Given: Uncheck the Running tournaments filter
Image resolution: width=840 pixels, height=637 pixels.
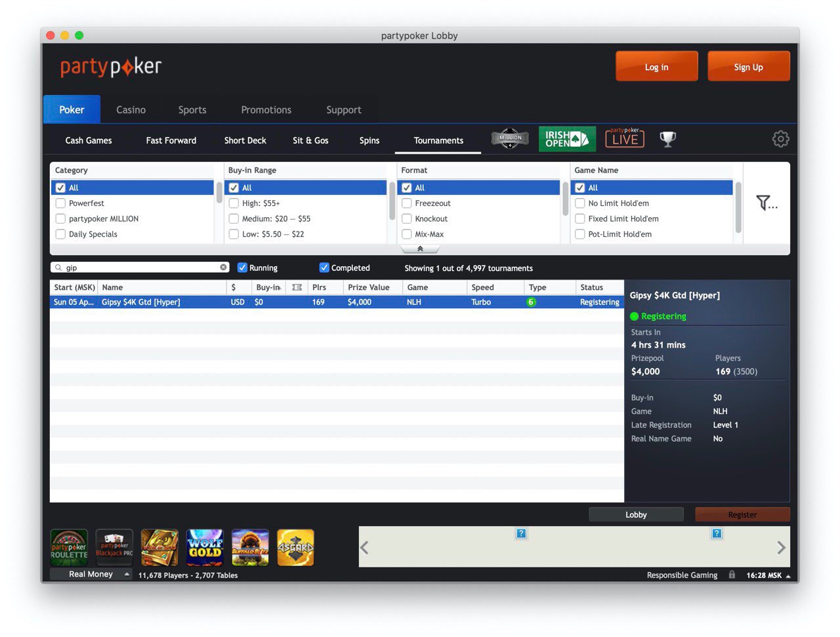Looking at the screenshot, I should pyautogui.click(x=242, y=268).
